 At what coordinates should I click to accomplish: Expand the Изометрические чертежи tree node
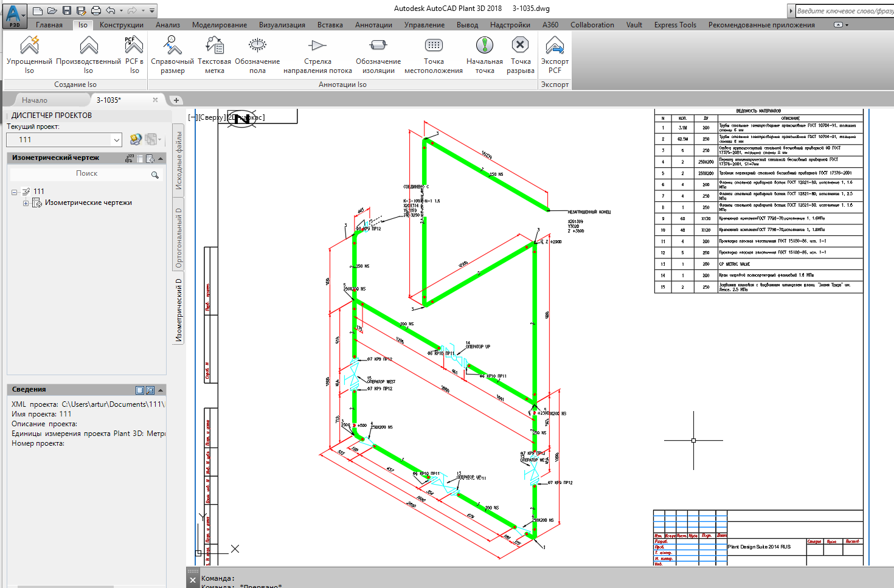(26, 204)
